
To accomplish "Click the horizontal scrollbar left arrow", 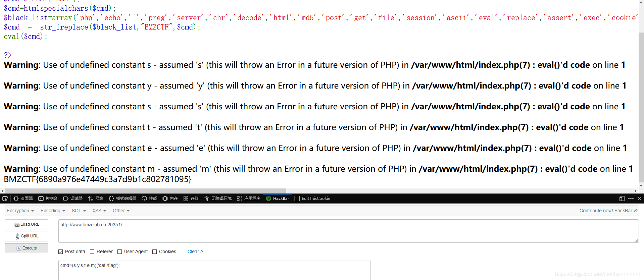I will 2,191.
